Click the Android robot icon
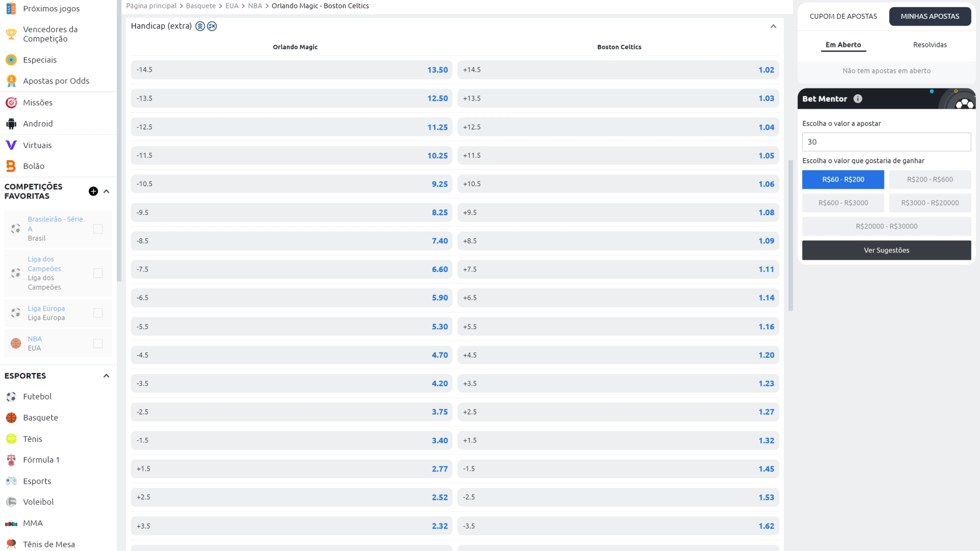This screenshot has height=551, width=980. [x=11, y=123]
